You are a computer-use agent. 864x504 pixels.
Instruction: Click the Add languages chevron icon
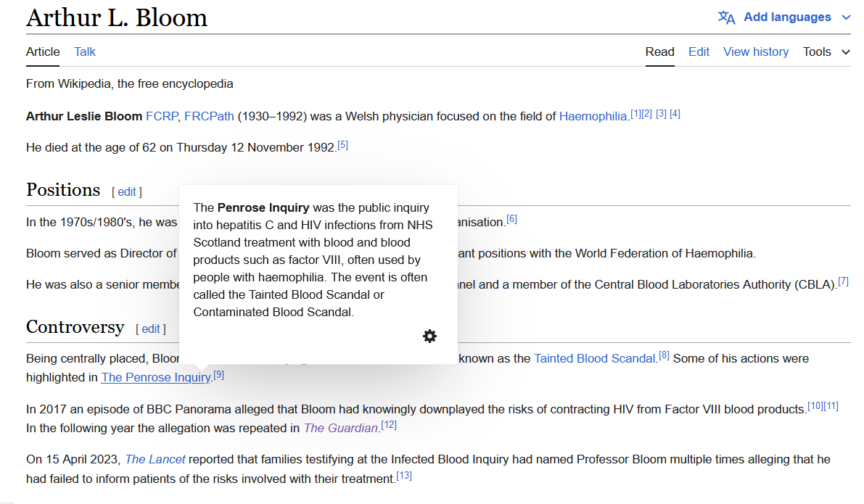click(x=846, y=17)
